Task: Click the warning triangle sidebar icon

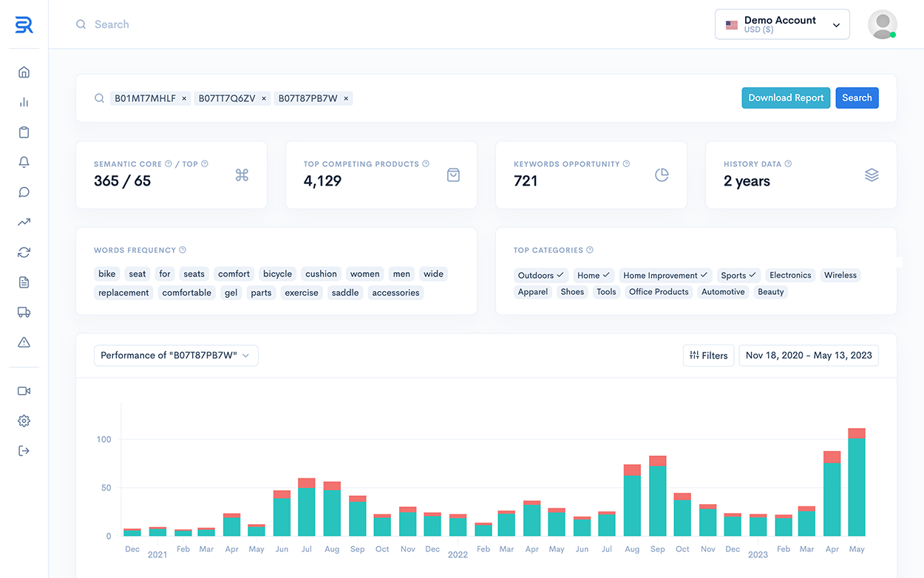Action: coord(24,342)
